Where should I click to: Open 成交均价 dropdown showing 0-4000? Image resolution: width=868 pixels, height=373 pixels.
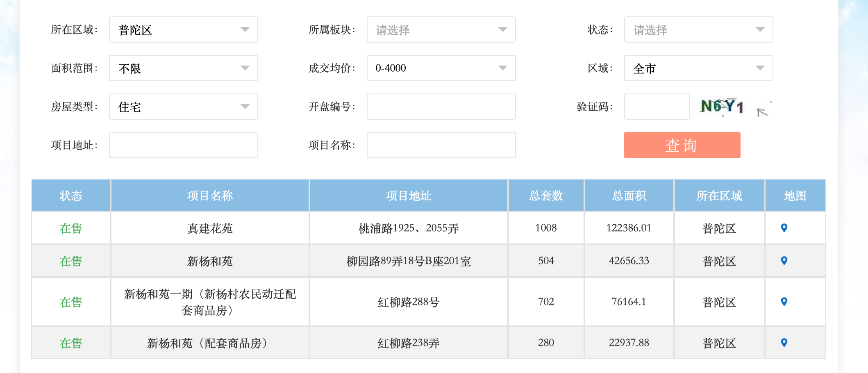(x=441, y=68)
